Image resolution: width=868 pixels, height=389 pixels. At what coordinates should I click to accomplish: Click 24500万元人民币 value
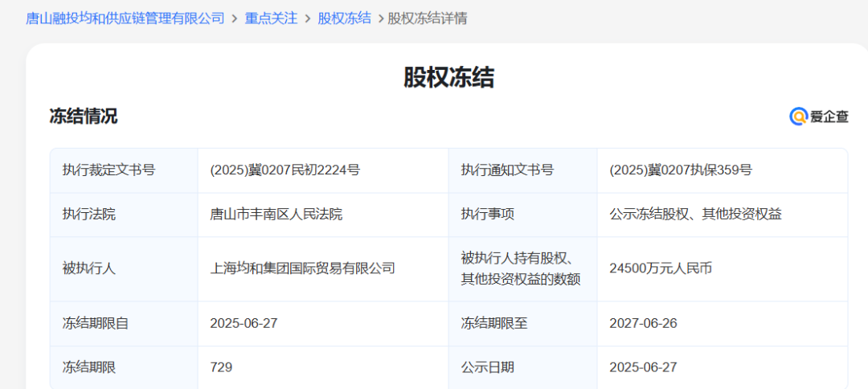click(x=661, y=269)
